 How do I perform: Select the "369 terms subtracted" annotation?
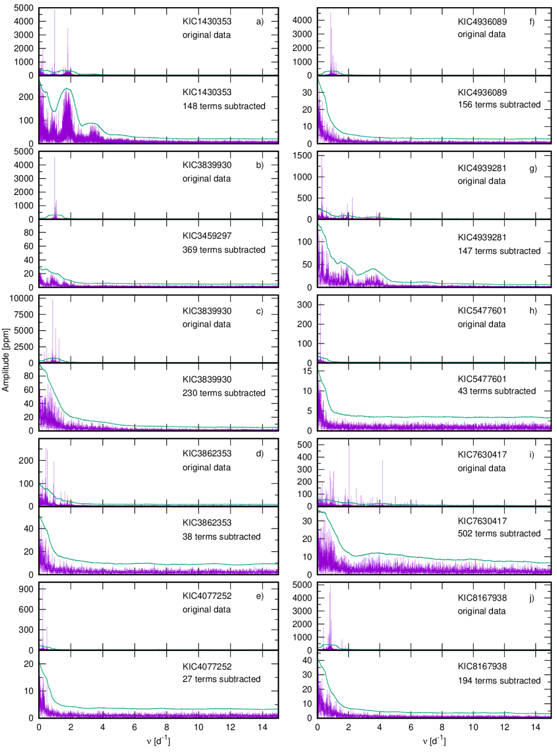point(224,250)
